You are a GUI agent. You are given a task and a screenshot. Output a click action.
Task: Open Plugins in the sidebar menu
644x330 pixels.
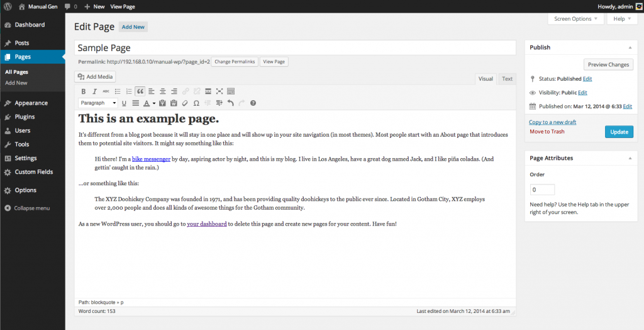point(25,117)
